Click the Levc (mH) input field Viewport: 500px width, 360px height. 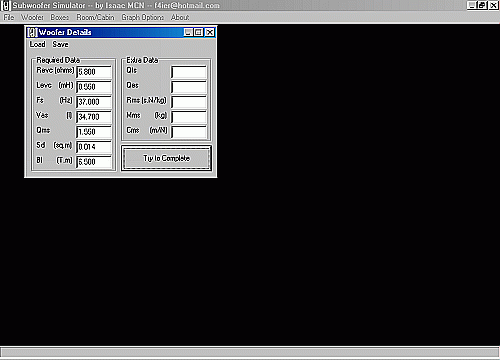click(x=94, y=87)
